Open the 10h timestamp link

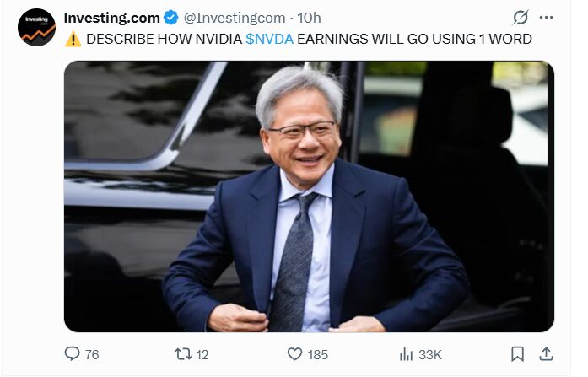pyautogui.click(x=309, y=18)
